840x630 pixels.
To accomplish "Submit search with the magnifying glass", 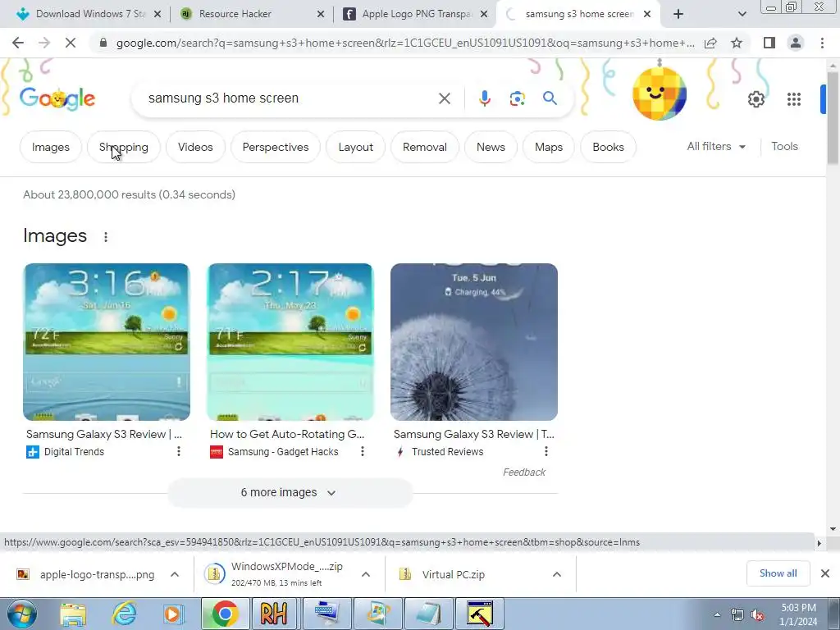I will 550,98.
